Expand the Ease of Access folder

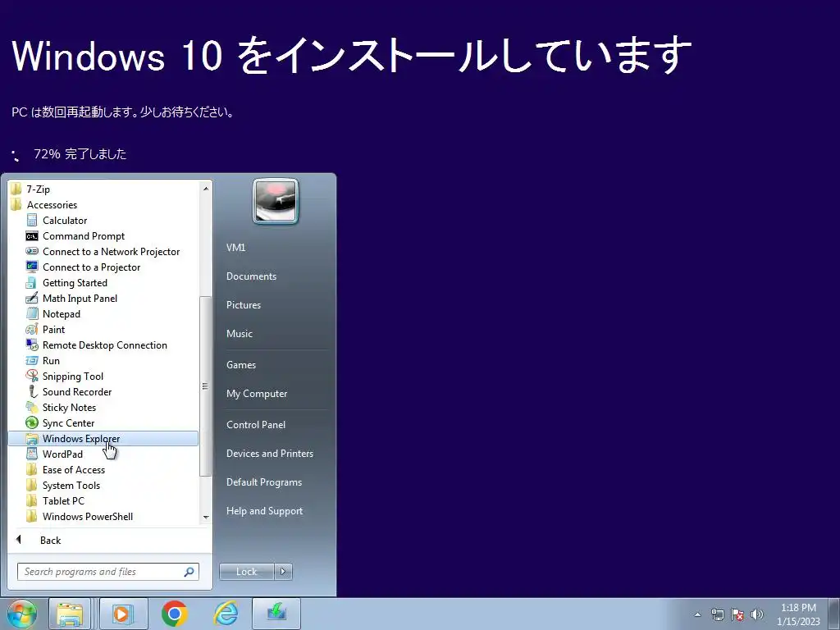(73, 469)
